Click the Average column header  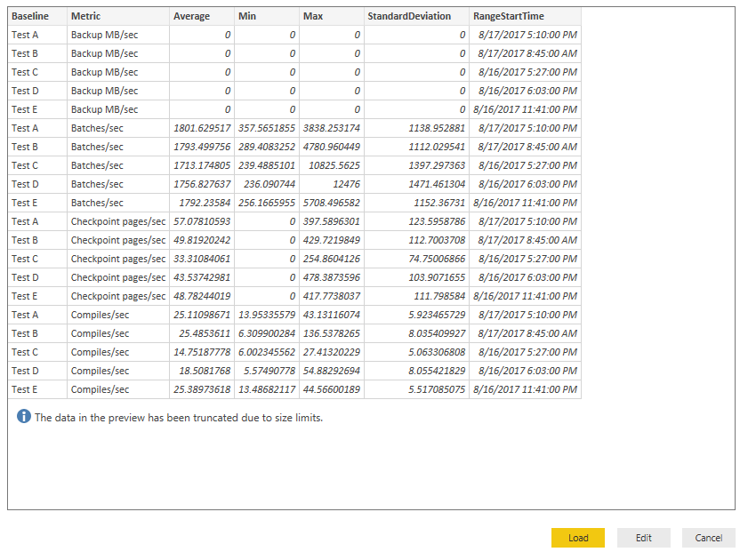[x=189, y=16]
